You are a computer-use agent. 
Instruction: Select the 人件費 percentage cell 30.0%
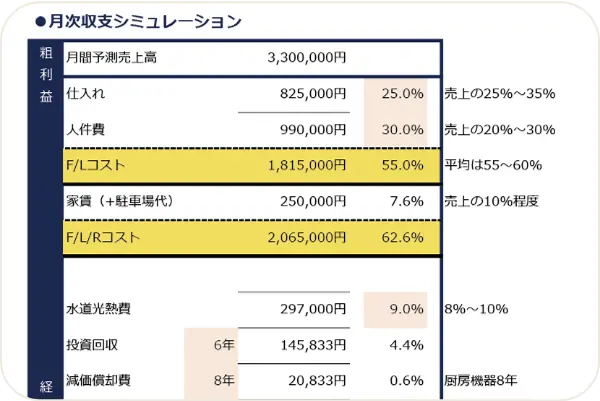396,129
